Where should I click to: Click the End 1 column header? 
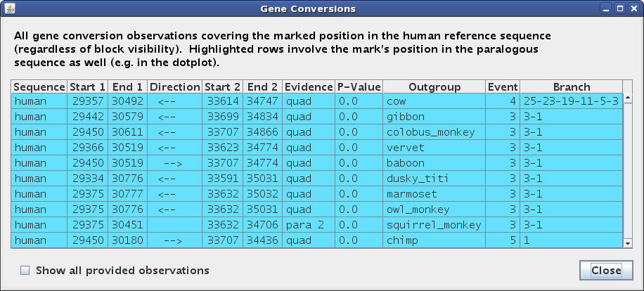pos(127,87)
